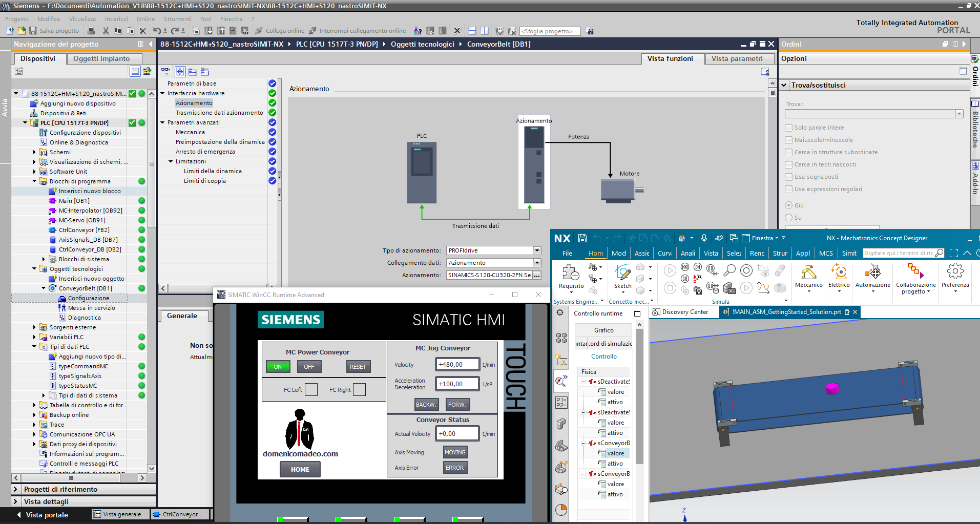980x524 pixels.
Task: Open the PROFIdrive azionamento dropdown
Action: pyautogui.click(x=536, y=250)
